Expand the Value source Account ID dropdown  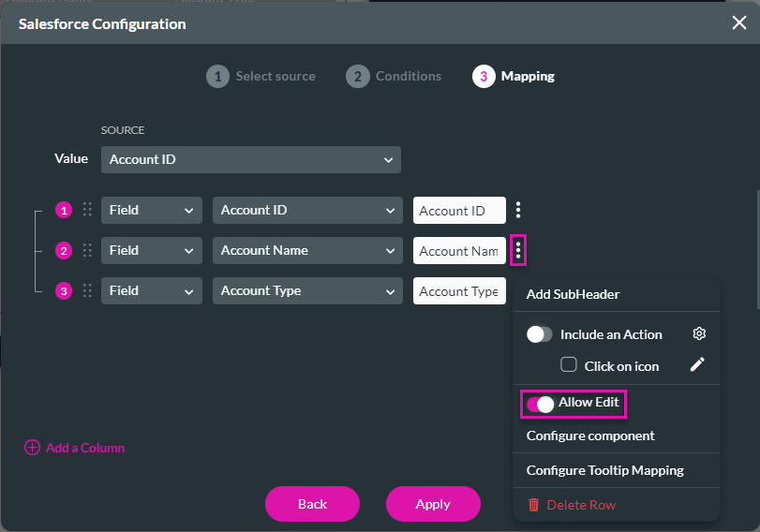coord(251,160)
